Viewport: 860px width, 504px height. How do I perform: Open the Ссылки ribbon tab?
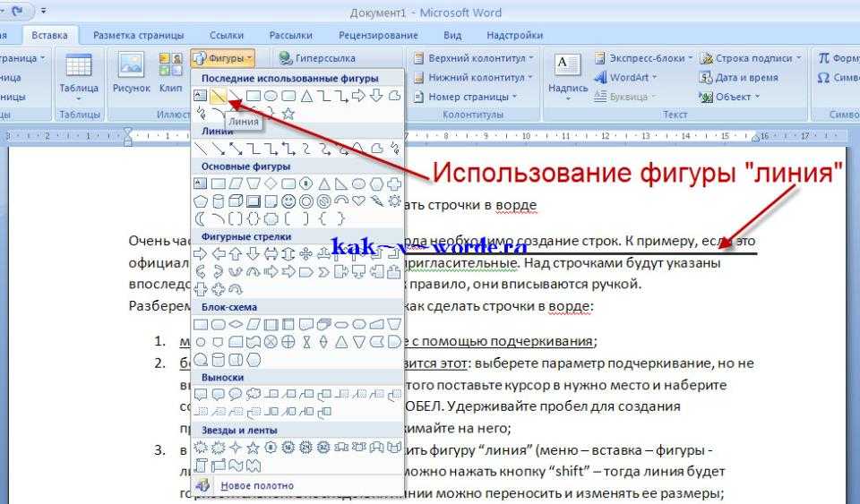[226, 35]
